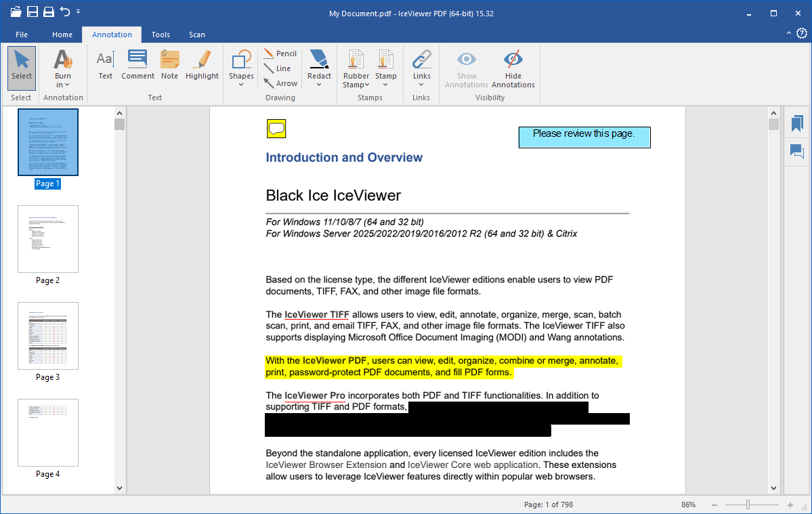Click the IceViewer TIFF underlined text
This screenshot has height=514, width=812.
pyautogui.click(x=317, y=315)
